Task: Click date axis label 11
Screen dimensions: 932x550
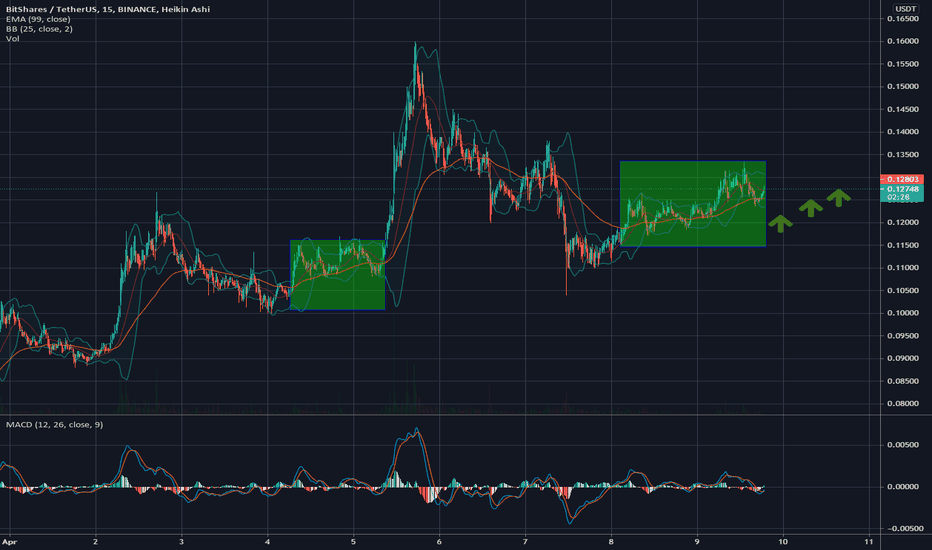Action: (x=868, y=542)
